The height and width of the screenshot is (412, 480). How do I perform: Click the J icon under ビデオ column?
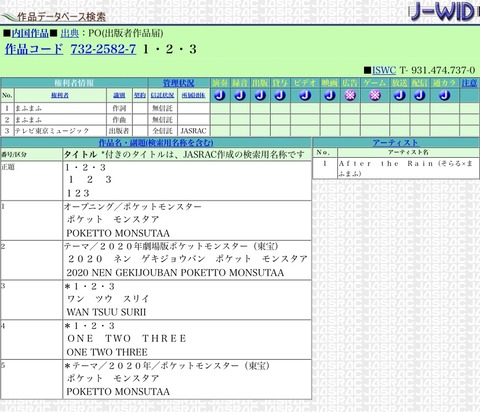click(305, 95)
